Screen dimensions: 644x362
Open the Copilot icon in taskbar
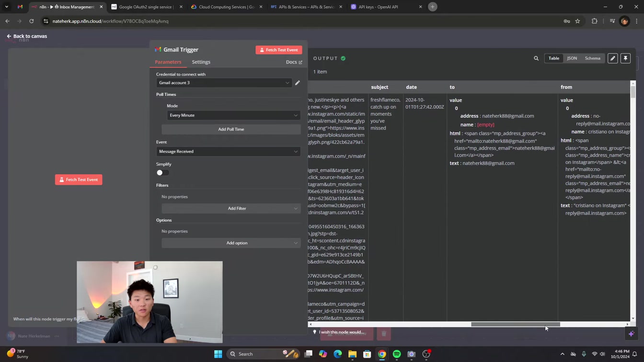pos(322,354)
